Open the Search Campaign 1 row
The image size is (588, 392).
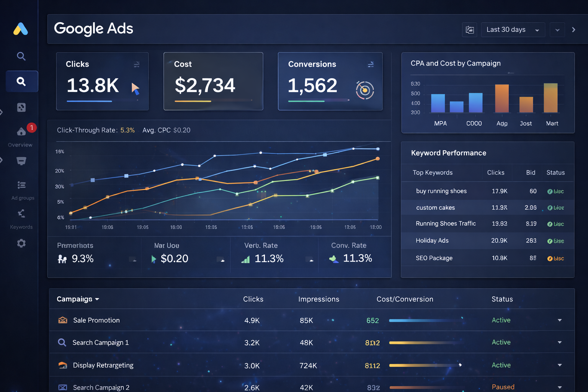[x=100, y=343]
